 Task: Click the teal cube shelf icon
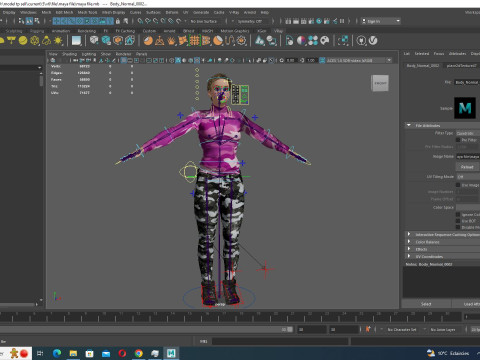[x=106, y=41]
